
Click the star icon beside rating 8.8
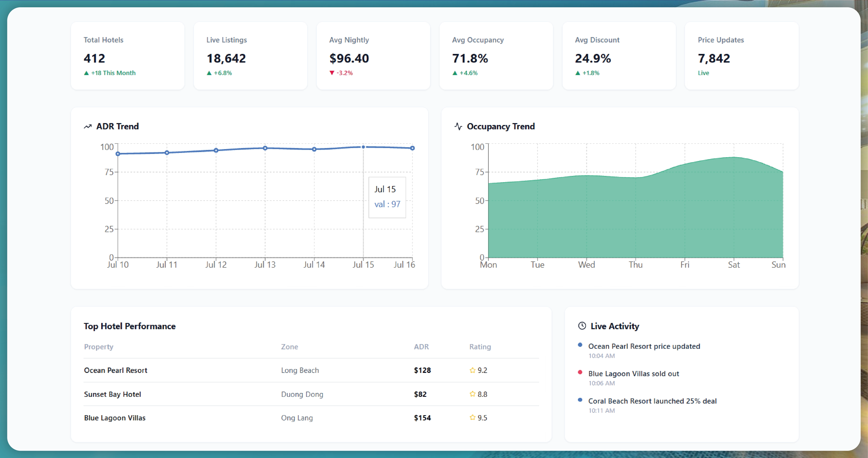pyautogui.click(x=472, y=394)
